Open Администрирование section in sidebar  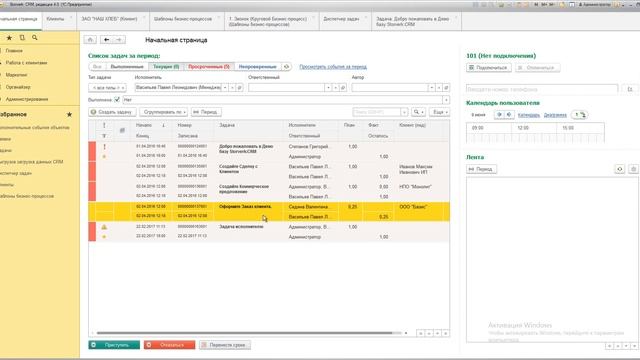pyautogui.click(x=27, y=99)
